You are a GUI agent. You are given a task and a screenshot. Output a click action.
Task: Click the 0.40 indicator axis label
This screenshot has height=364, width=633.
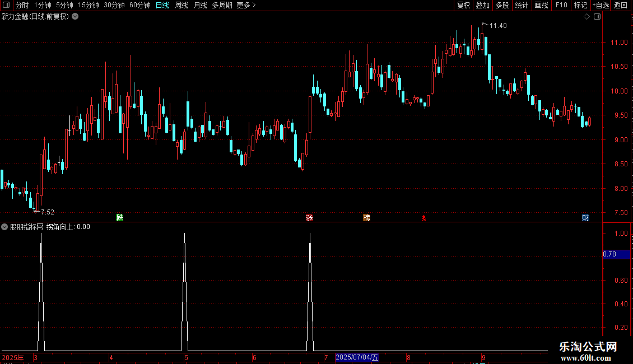pos(621,304)
